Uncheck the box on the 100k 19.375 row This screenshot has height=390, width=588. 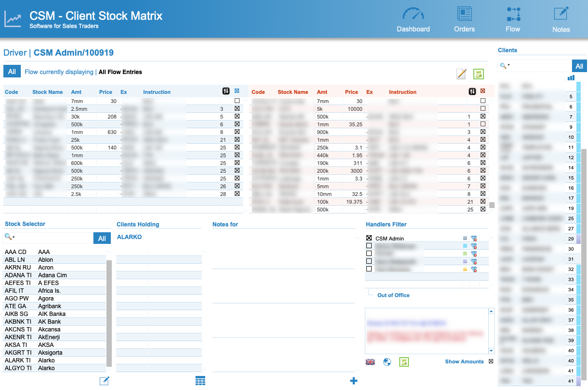click(x=483, y=202)
